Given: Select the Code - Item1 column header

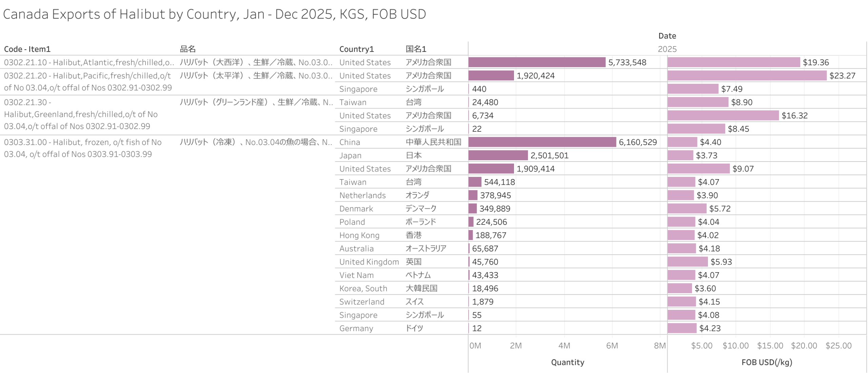Looking at the screenshot, I should (x=27, y=49).
